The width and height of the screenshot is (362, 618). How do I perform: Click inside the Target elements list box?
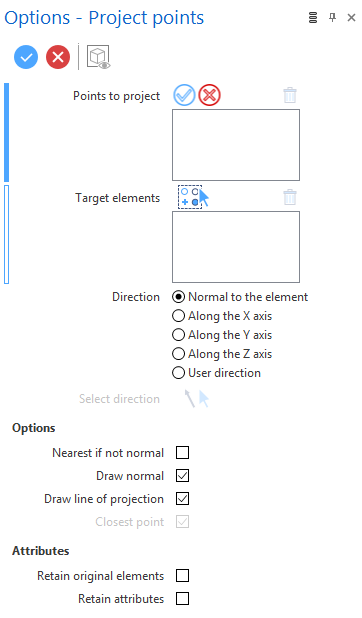coord(236,247)
